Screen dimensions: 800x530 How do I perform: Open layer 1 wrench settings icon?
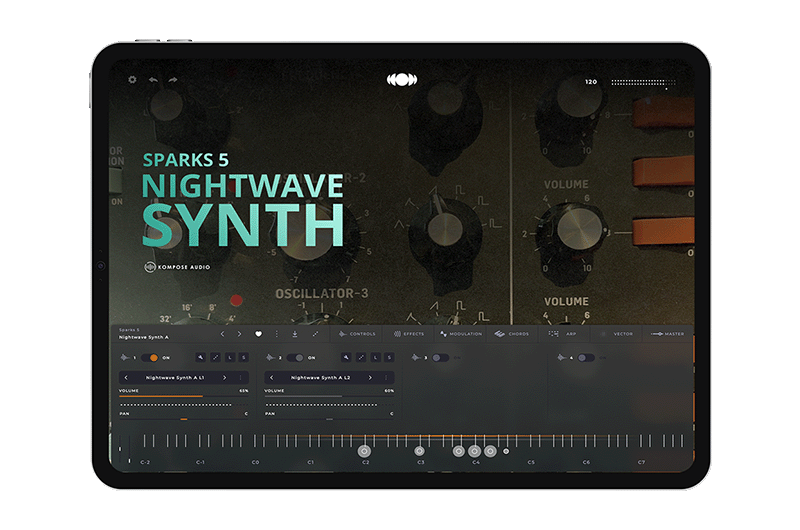point(199,357)
